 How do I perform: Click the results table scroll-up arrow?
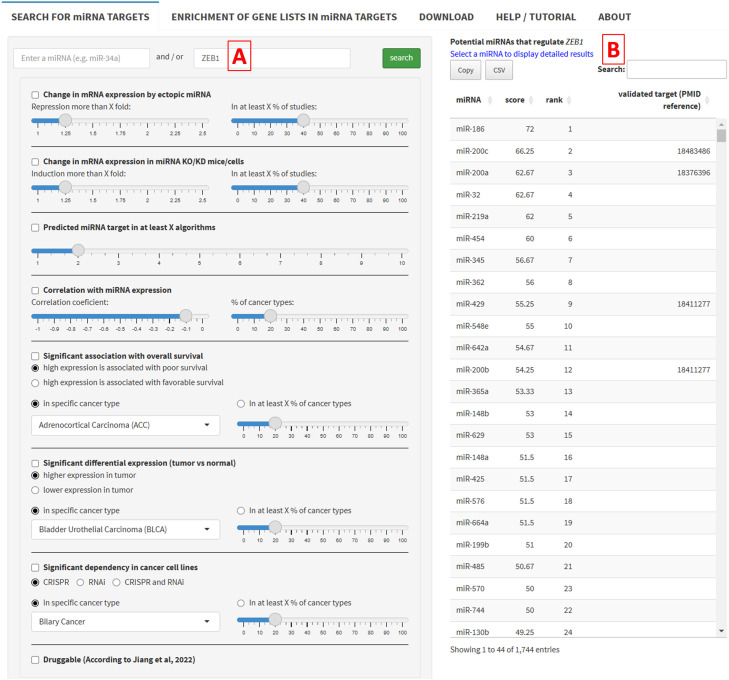pos(721,125)
